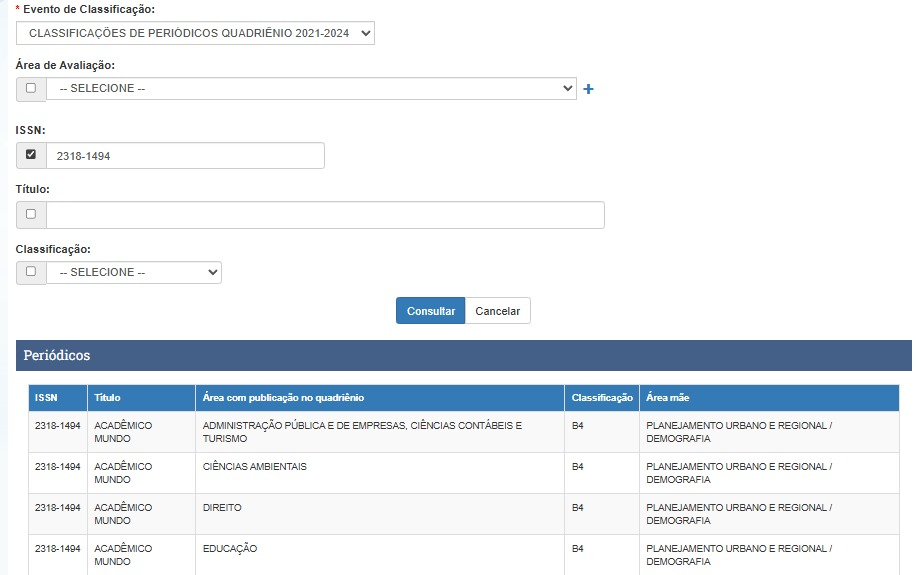Click the ISSN column header
This screenshot has height=575, width=919.
coord(46,398)
